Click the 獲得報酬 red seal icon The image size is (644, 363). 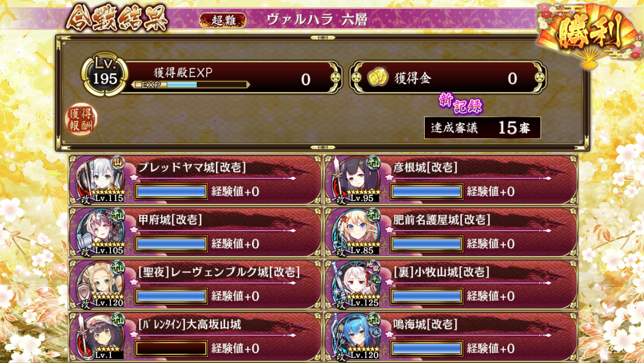pyautogui.click(x=81, y=119)
